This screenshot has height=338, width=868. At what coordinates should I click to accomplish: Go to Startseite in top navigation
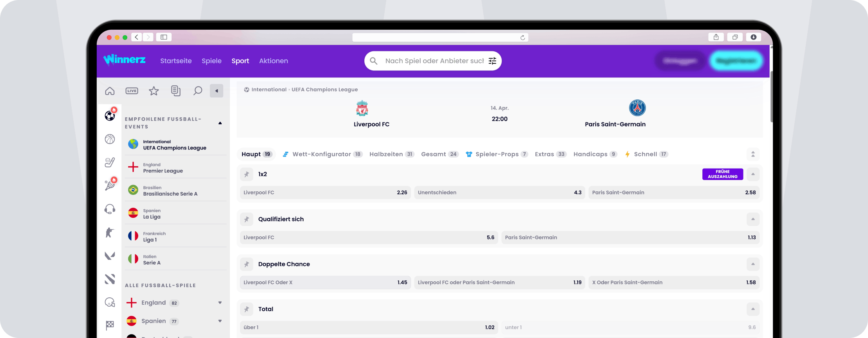(176, 61)
